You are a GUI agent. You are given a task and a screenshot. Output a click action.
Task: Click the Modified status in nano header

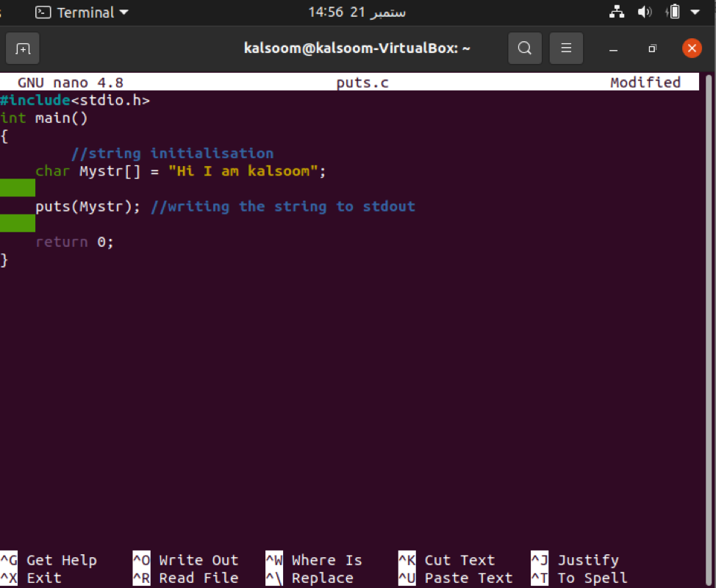click(x=645, y=82)
